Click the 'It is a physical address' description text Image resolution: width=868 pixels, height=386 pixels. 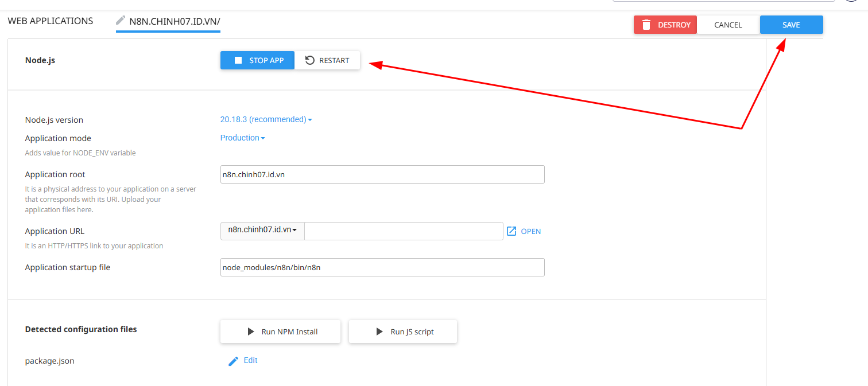point(111,200)
